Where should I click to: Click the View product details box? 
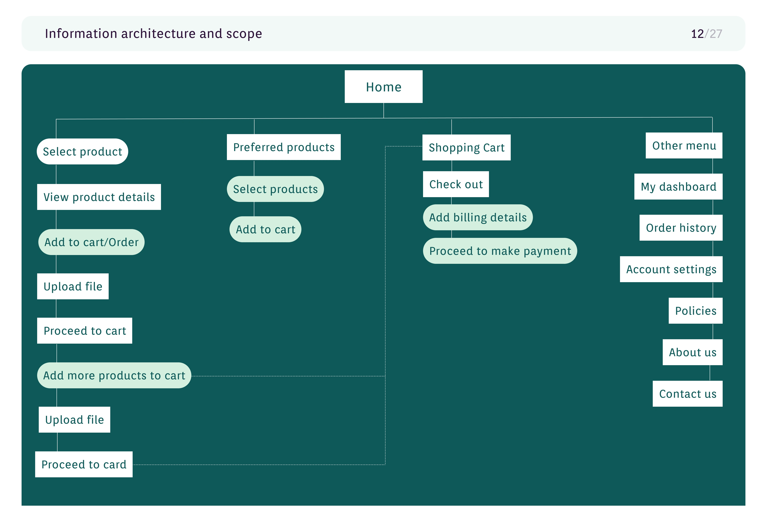pyautogui.click(x=99, y=197)
